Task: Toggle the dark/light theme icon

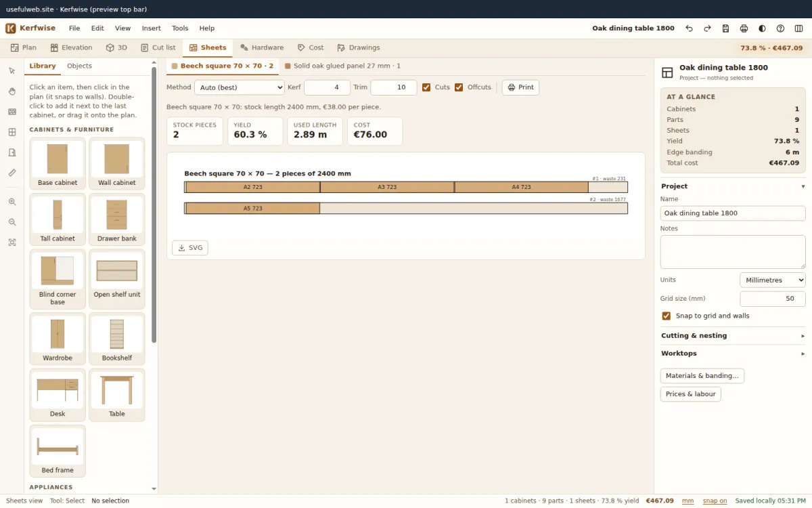Action: click(762, 28)
